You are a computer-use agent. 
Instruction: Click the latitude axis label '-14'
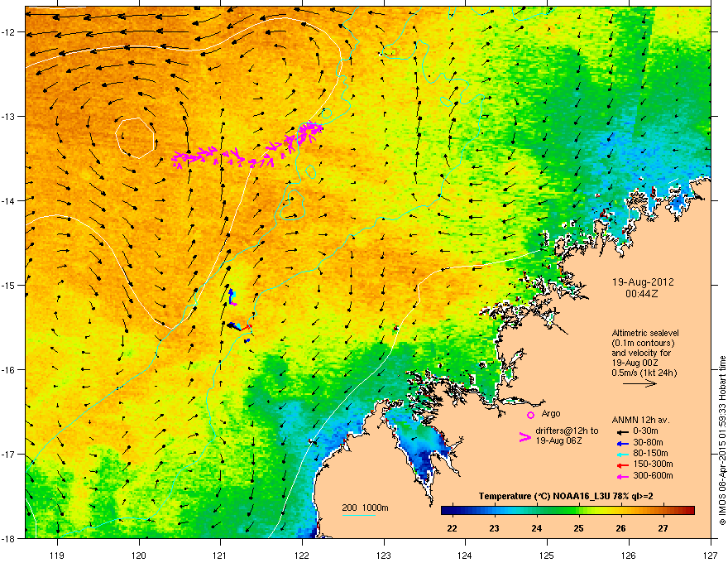coord(9,200)
